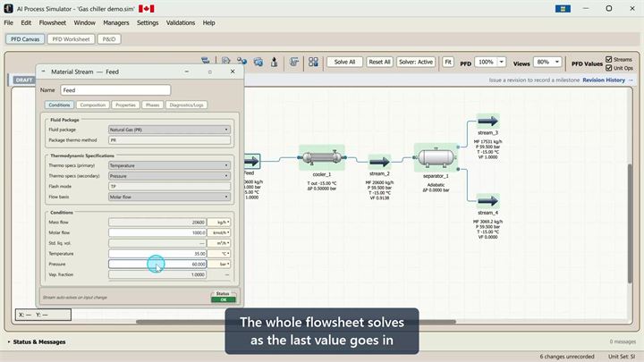This screenshot has height=362, width=644.
Task: Open the Molar flow kmol/h unit dropdown
Action: coord(219,232)
